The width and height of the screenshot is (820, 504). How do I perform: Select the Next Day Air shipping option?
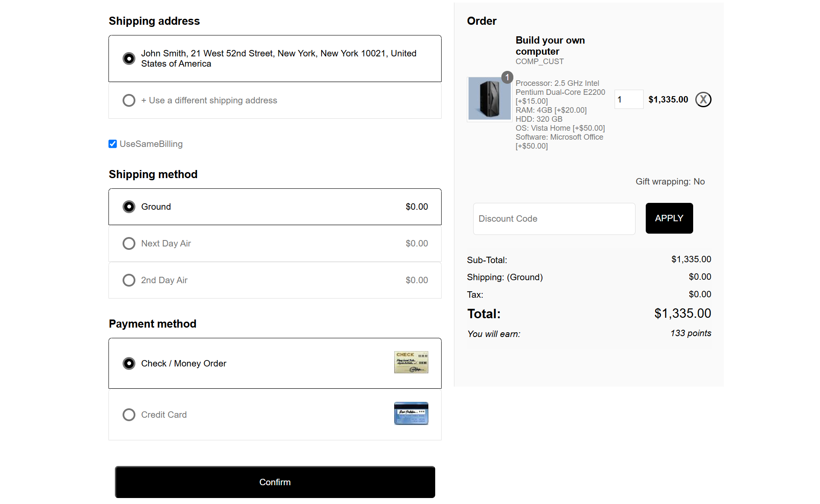(129, 243)
